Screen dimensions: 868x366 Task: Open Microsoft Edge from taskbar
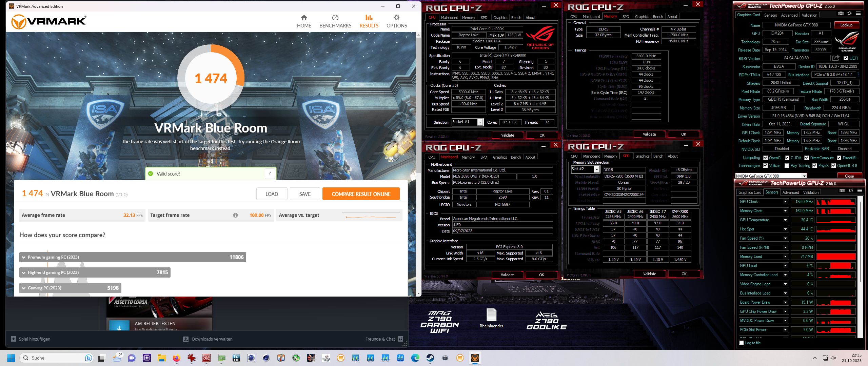pyautogui.click(x=415, y=358)
